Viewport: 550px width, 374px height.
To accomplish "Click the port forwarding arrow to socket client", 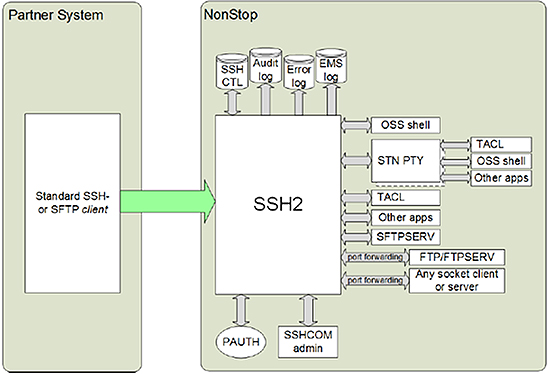I will 375,280.
